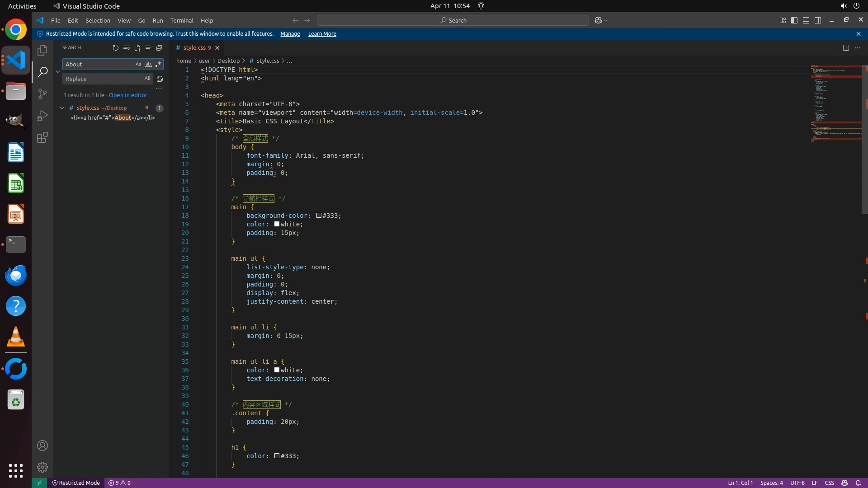Open the Extensions view
Viewport: 868px width, 488px height.
pos(42,138)
